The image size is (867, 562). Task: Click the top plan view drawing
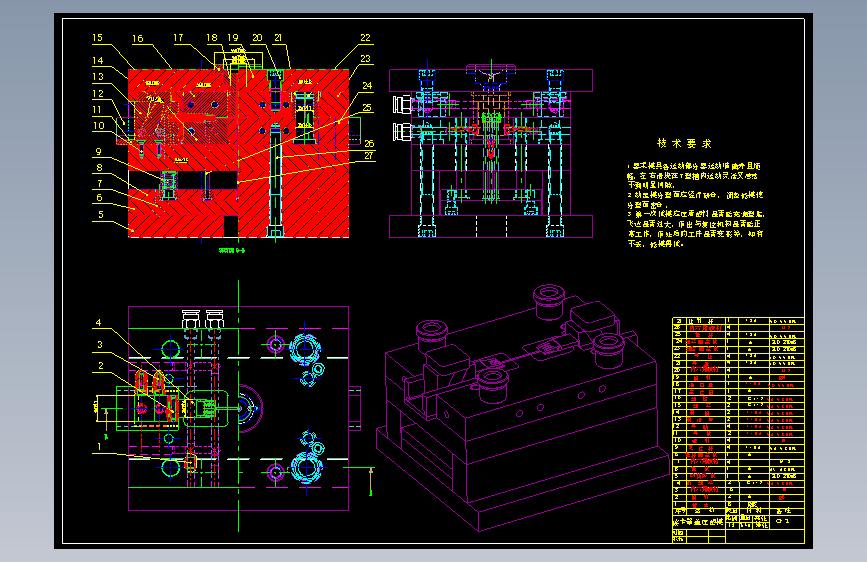(x=238, y=408)
